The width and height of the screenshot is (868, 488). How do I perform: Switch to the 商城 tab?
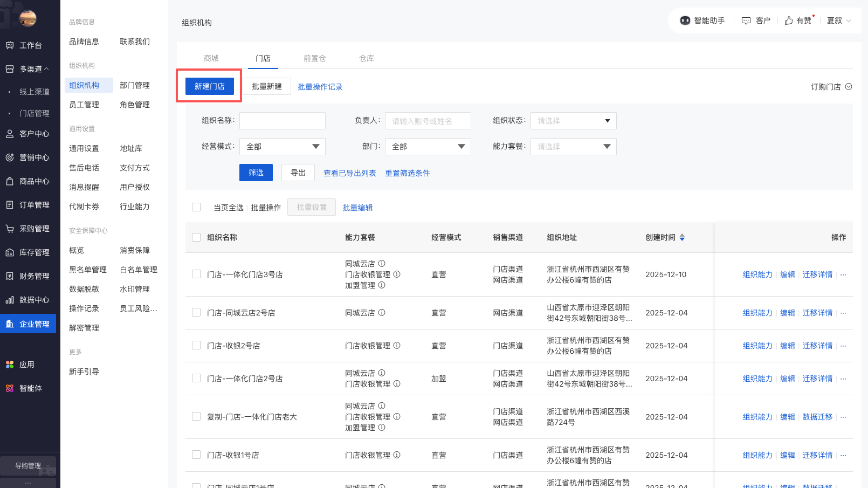tap(211, 58)
